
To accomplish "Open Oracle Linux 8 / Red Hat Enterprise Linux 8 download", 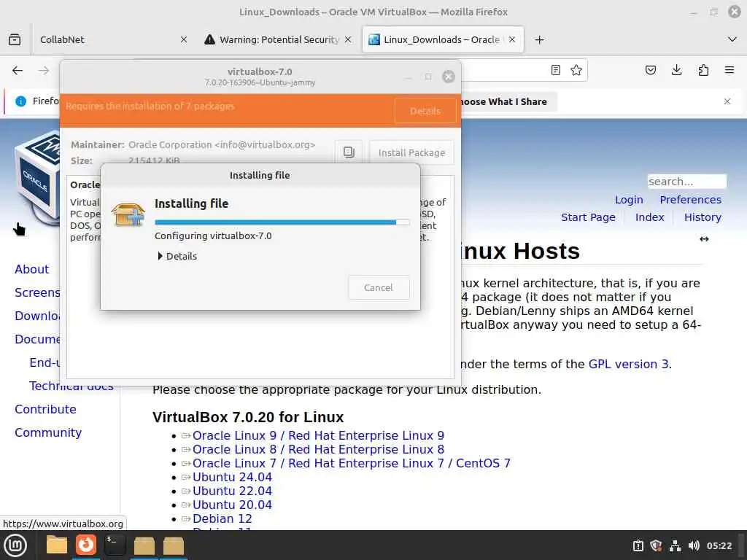I will point(318,449).
